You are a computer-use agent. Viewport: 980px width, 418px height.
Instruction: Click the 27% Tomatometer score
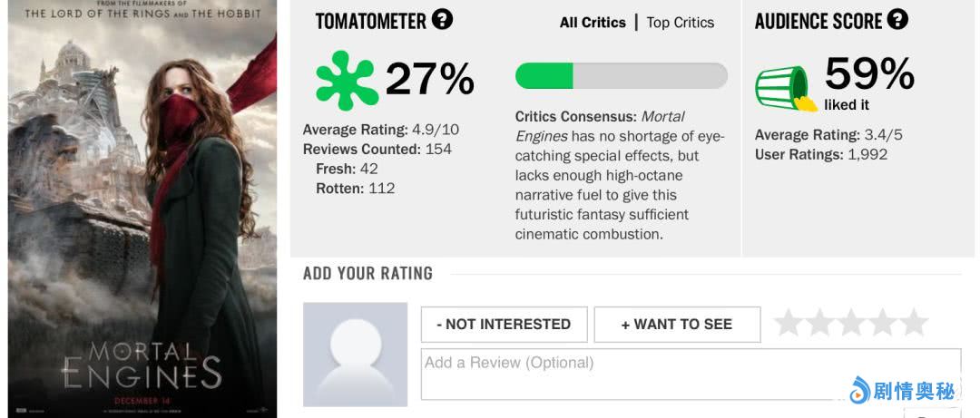point(429,79)
